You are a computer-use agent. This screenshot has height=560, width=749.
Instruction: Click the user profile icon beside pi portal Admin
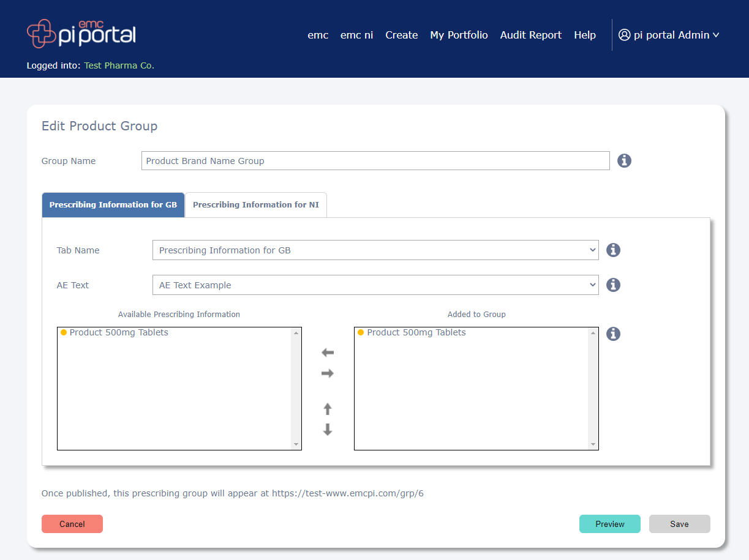624,35
